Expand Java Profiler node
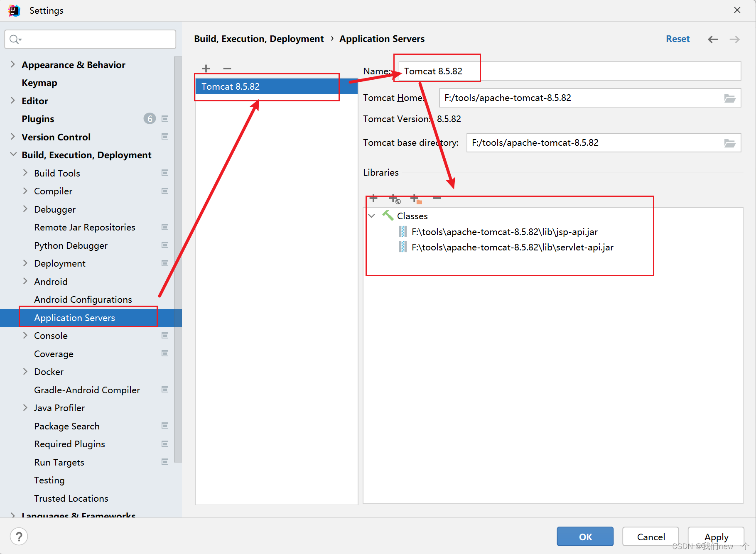Image resolution: width=756 pixels, height=554 pixels. click(25, 407)
